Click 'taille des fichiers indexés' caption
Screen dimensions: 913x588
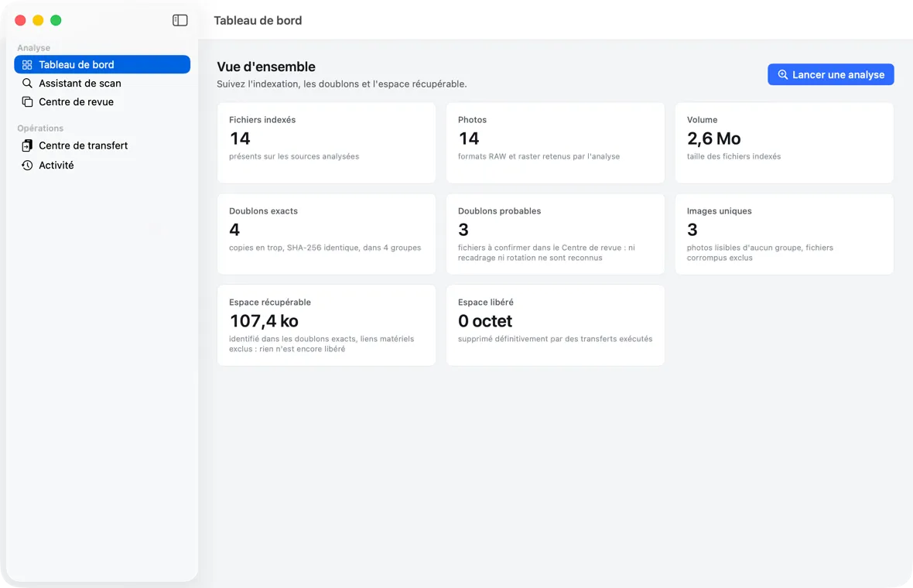pos(733,156)
